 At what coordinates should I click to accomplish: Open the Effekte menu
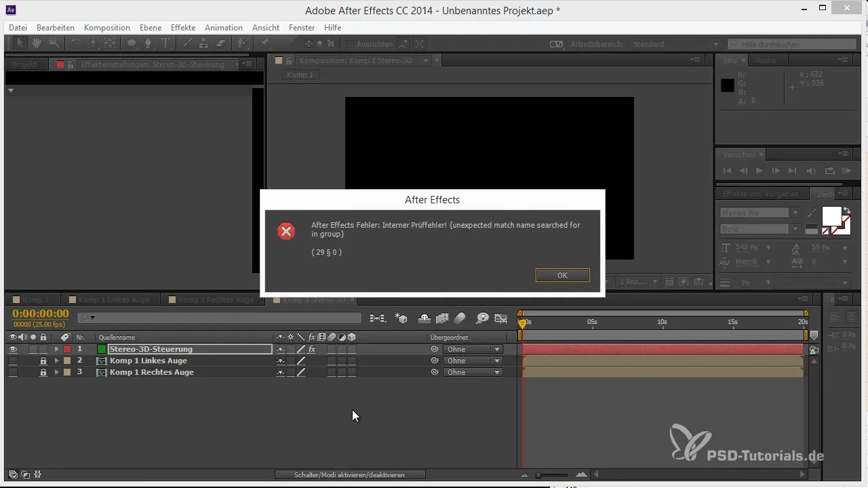pos(183,28)
